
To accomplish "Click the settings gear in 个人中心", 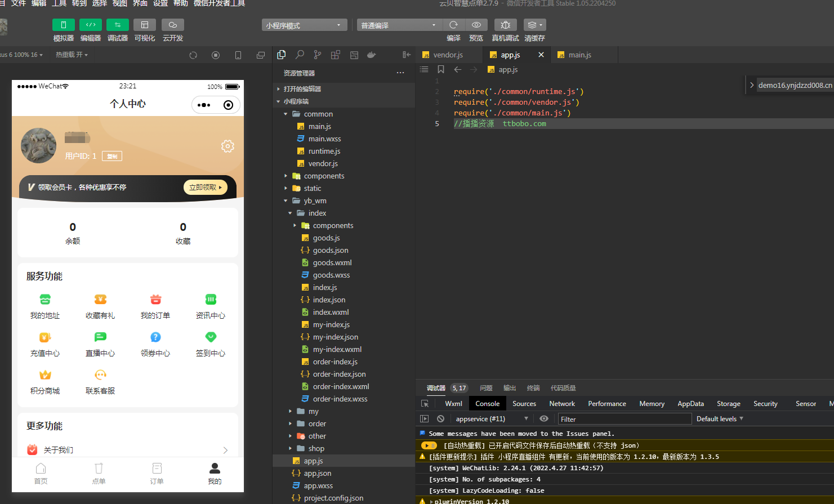I will coord(228,146).
